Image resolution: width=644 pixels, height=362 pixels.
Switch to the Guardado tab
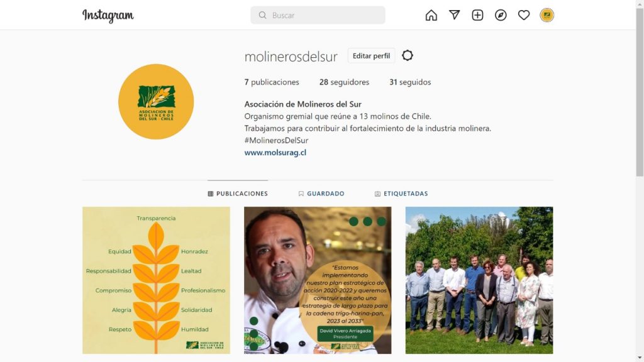[x=321, y=194]
